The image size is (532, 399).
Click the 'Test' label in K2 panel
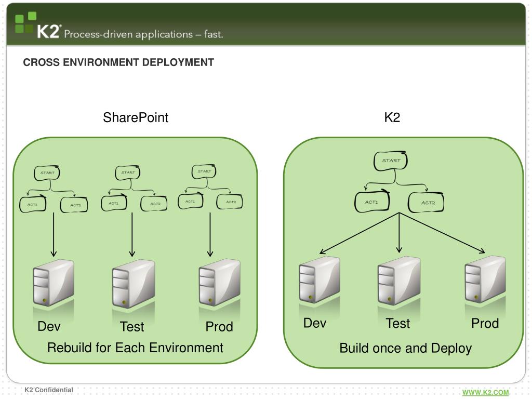pyautogui.click(x=398, y=323)
